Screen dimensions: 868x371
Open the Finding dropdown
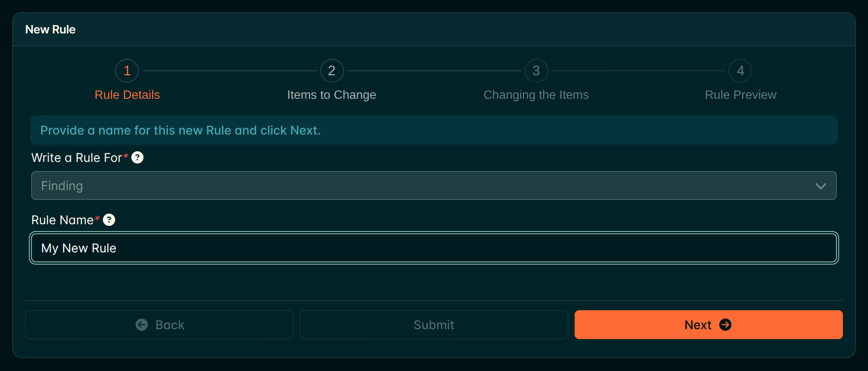pyautogui.click(x=434, y=185)
